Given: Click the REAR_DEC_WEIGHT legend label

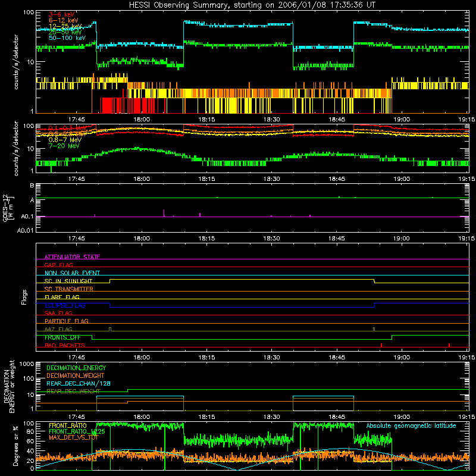Looking at the screenshot, I should (x=73, y=392).
